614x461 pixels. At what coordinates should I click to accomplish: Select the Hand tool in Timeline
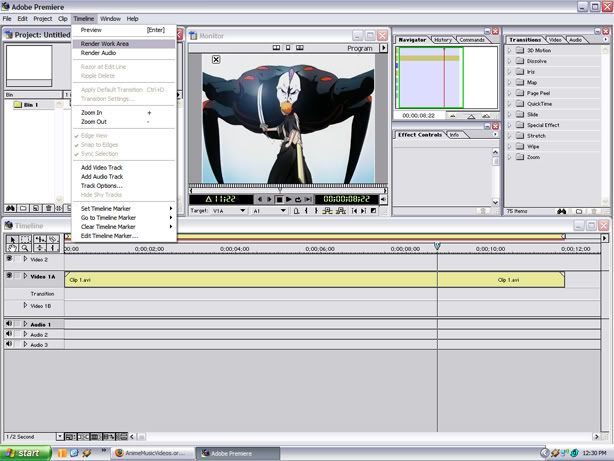click(12, 248)
